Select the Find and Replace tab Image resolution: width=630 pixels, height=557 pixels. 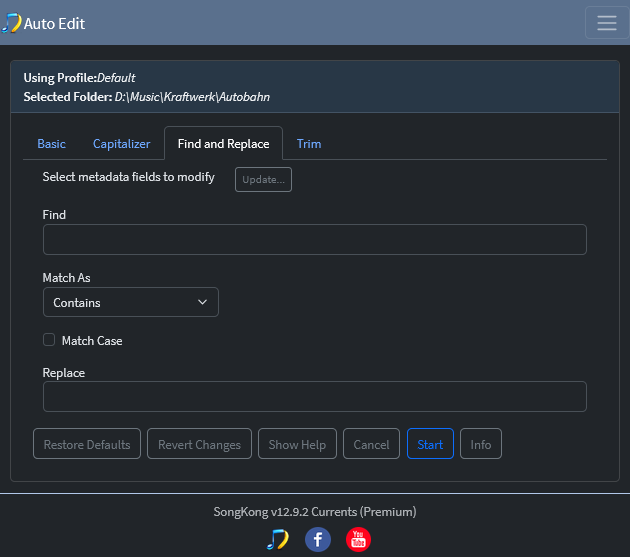tap(223, 144)
